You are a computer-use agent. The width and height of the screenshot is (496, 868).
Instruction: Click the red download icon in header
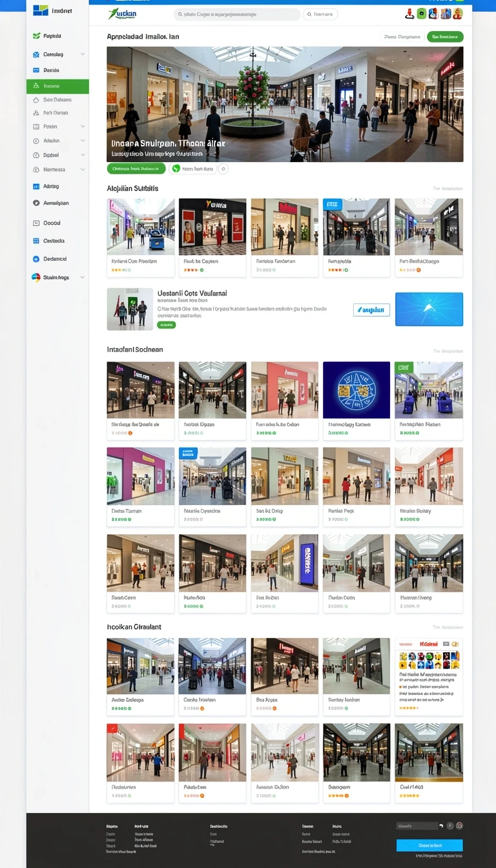click(x=409, y=14)
